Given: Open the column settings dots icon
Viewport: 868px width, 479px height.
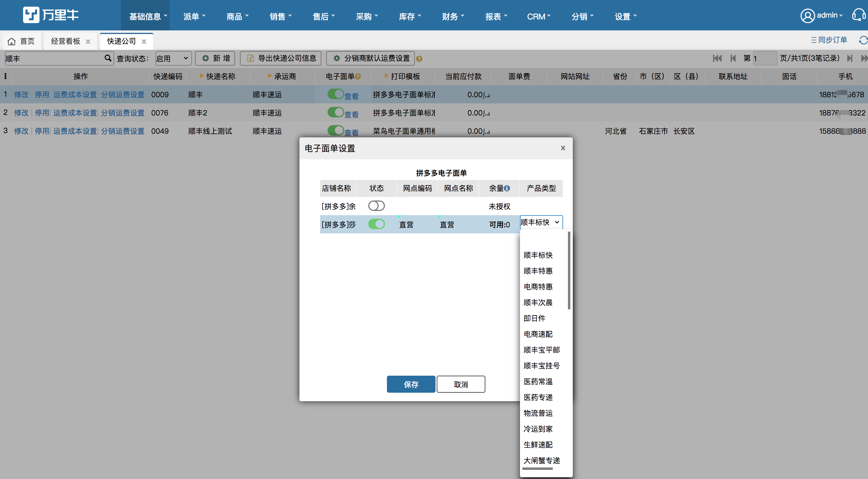Looking at the screenshot, I should click(x=5, y=76).
